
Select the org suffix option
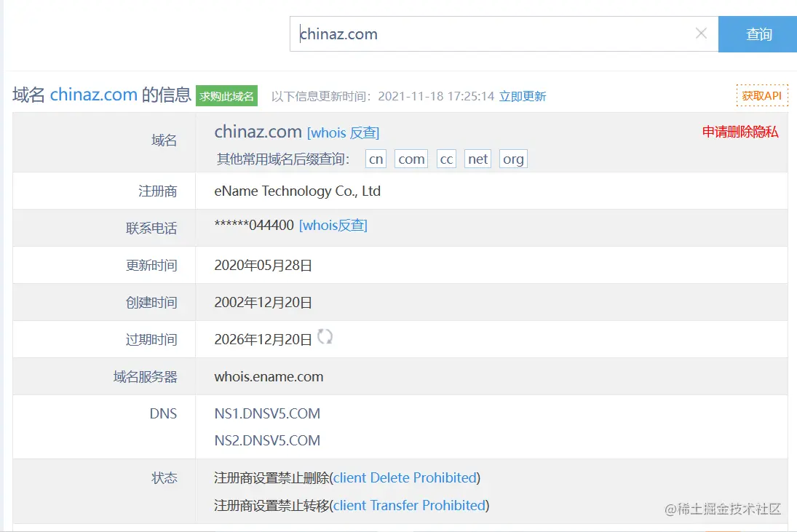513,159
